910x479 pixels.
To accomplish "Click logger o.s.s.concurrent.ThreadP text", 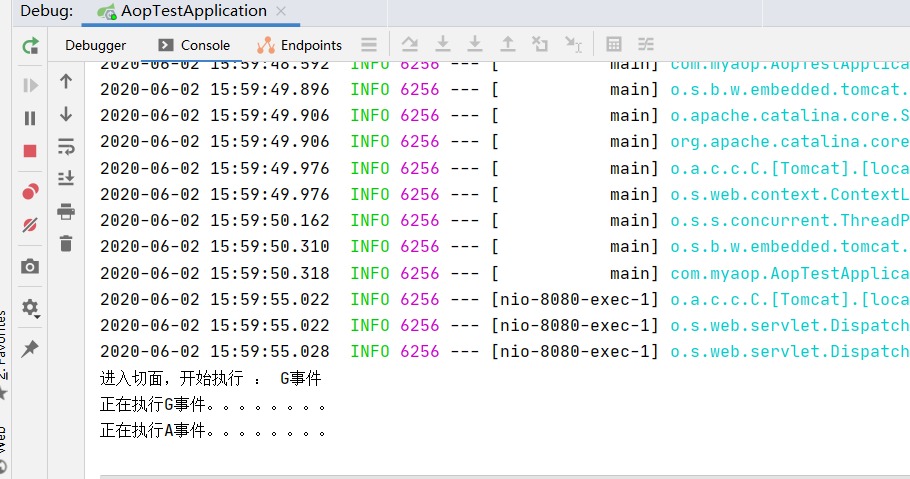I will pos(790,221).
